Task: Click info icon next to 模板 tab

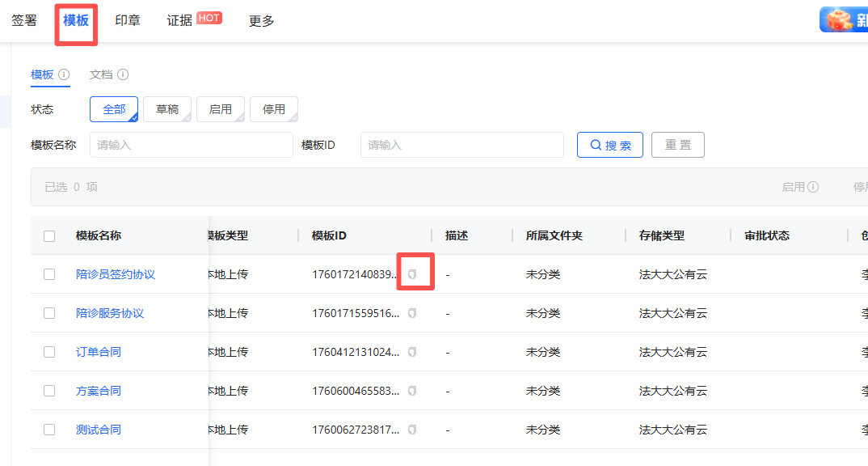Action: point(64,74)
